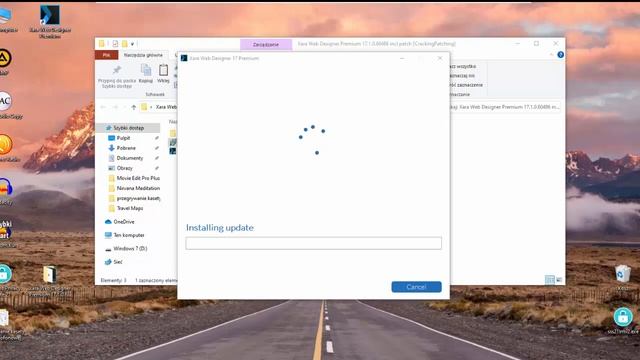Screen dimensions: 640x360
Task: Close the Xara Web Designer installer dialog
Action: pos(440,58)
